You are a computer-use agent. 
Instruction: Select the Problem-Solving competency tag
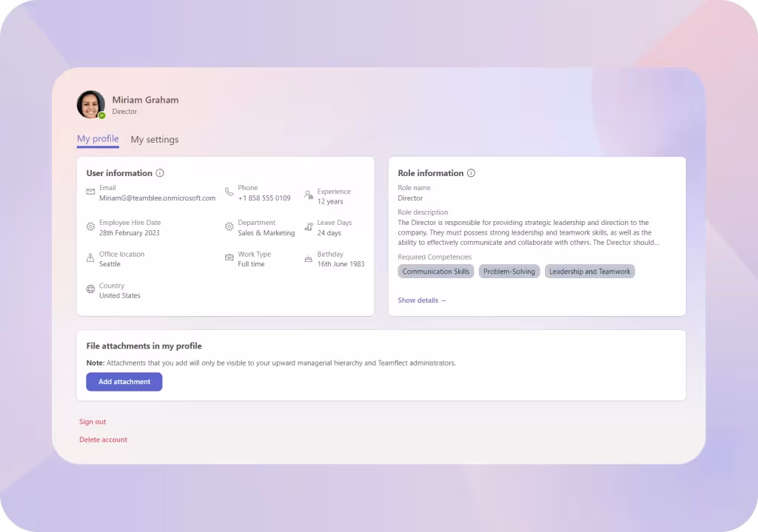click(509, 272)
